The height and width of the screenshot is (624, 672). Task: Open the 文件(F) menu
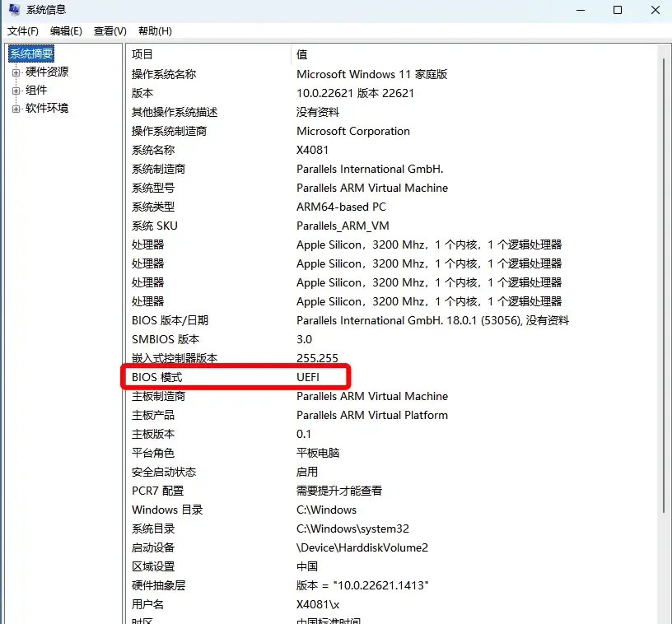pyautogui.click(x=23, y=31)
